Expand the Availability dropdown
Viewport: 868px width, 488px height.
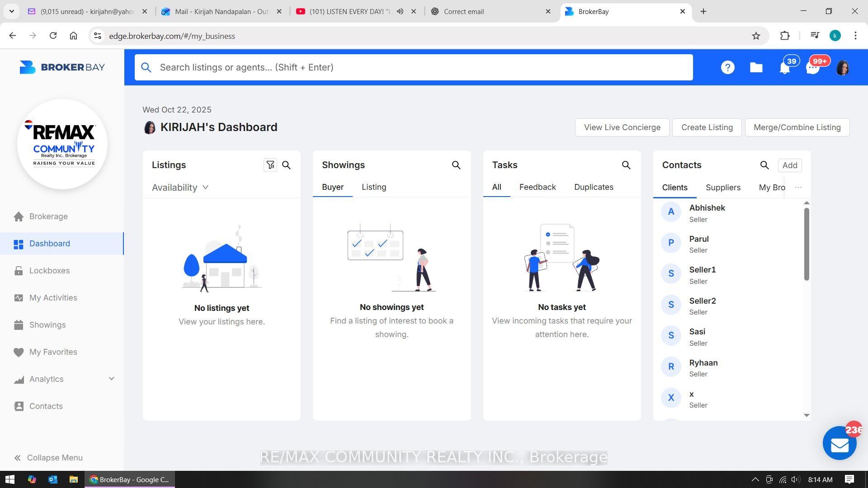[x=180, y=188]
